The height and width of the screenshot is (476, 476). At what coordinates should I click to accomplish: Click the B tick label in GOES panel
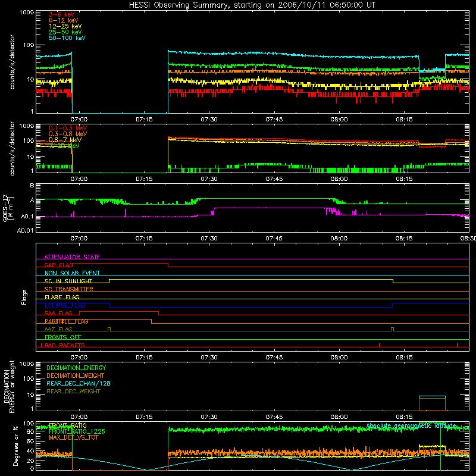(32, 186)
